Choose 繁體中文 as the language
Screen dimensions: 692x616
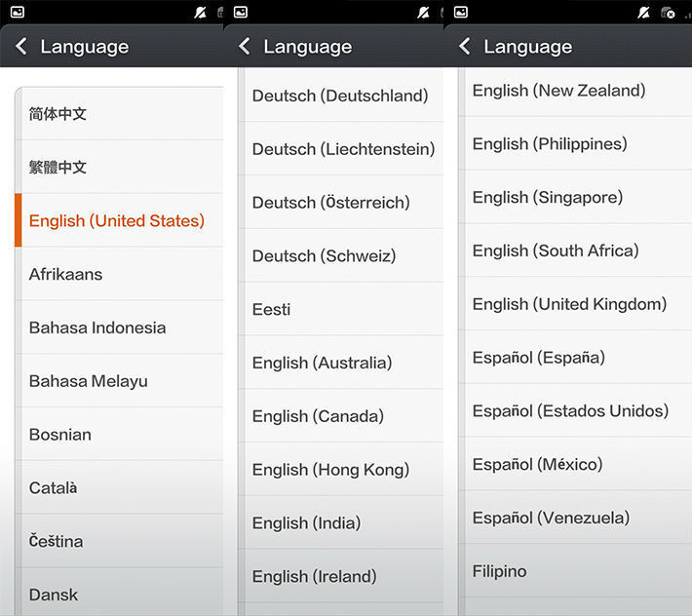(58, 168)
